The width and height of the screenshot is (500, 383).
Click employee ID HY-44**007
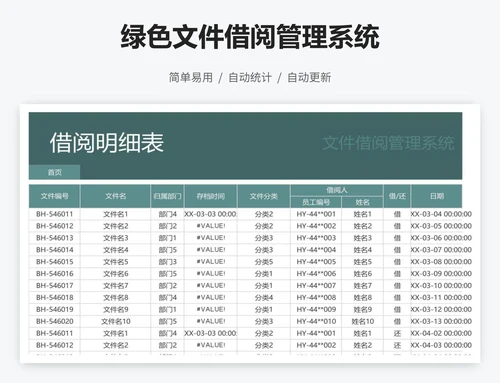pyautogui.click(x=316, y=286)
